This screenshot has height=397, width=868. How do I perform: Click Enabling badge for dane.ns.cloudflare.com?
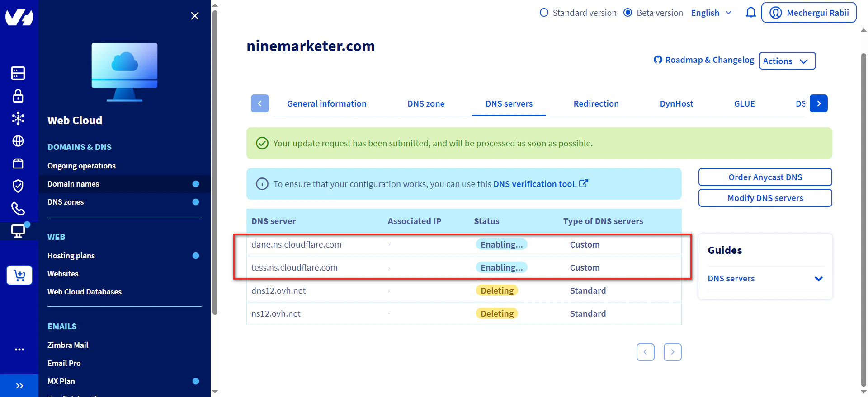501,244
